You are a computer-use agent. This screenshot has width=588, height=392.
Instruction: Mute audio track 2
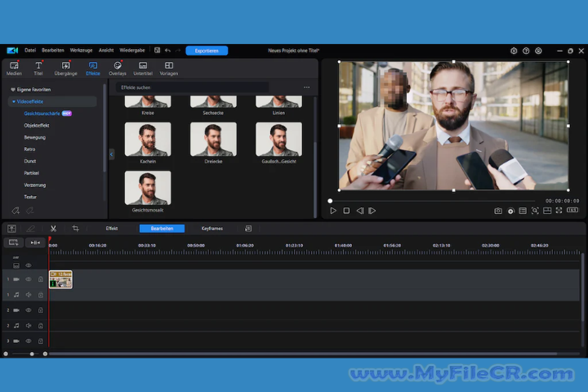28,326
